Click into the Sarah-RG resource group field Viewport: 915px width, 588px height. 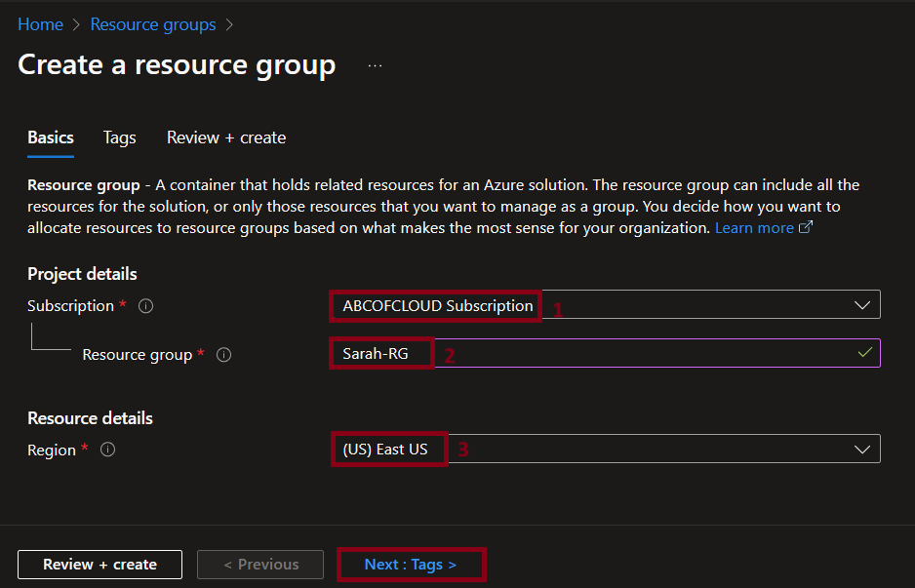pos(605,353)
